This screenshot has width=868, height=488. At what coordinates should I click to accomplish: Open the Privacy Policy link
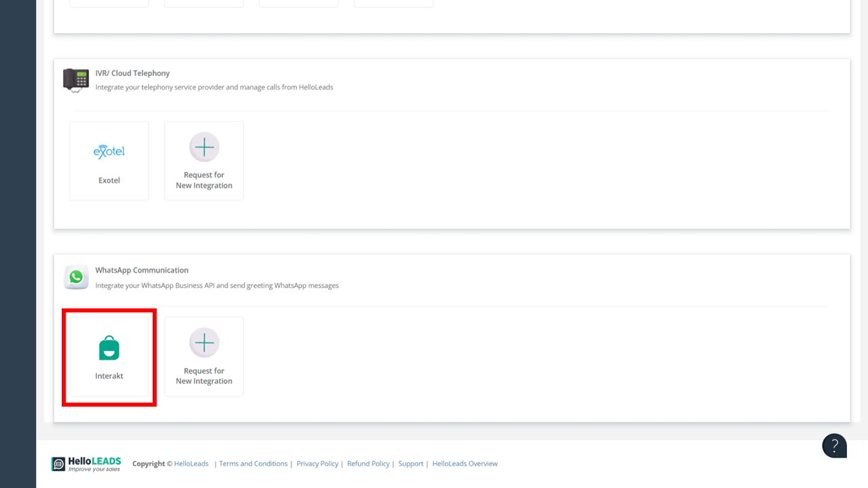317,464
